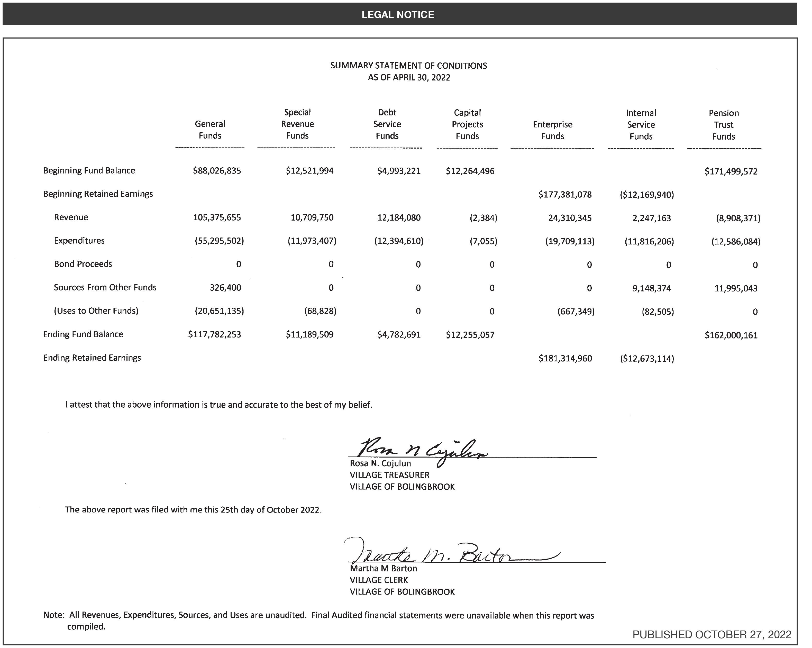Image resolution: width=812 pixels, height=648 pixels.
Task: Click the Ending Fund Balance $117,782,253 value
Action: pos(215,334)
